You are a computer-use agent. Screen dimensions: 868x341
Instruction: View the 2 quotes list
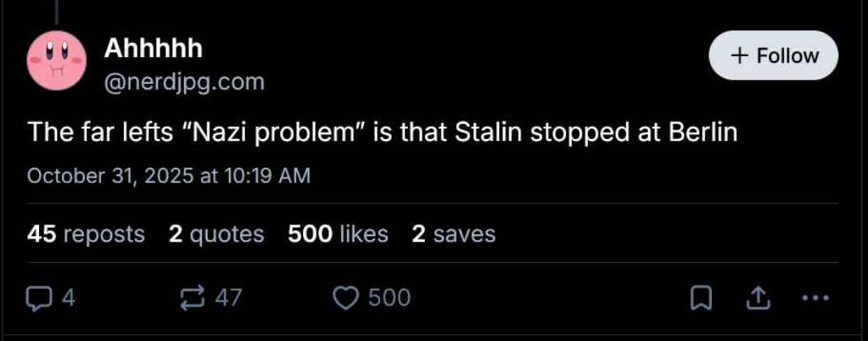pos(217,234)
